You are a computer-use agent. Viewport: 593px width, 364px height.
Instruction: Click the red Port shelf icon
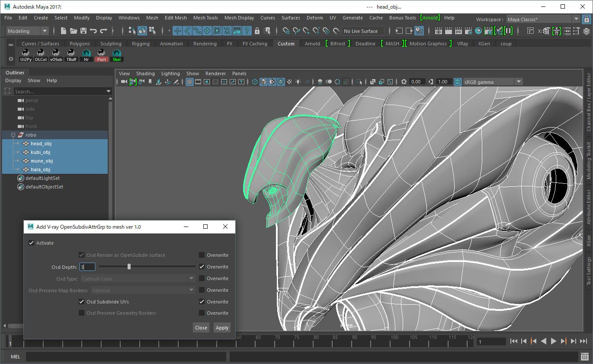point(101,55)
